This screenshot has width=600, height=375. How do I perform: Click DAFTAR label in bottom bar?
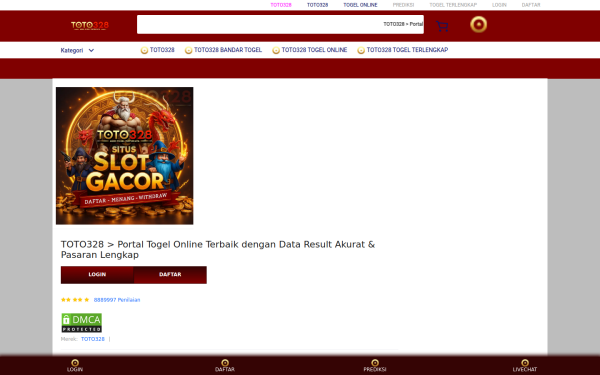click(x=225, y=370)
